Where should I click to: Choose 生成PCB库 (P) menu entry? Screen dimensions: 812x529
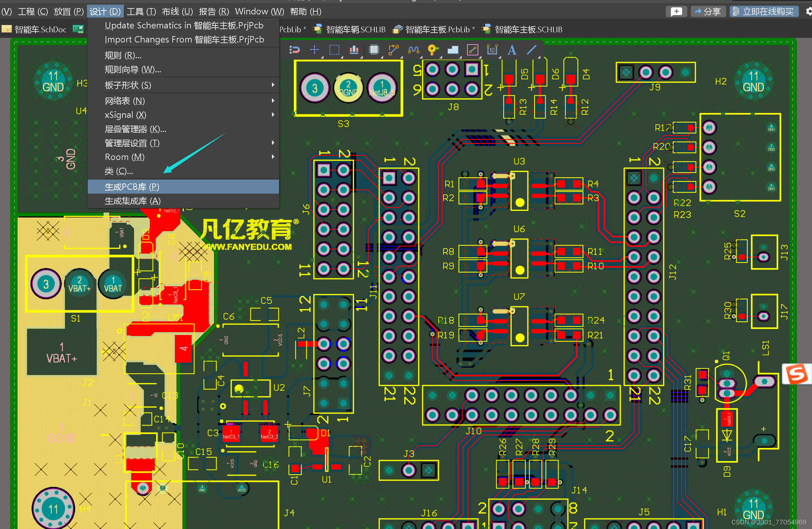click(132, 187)
